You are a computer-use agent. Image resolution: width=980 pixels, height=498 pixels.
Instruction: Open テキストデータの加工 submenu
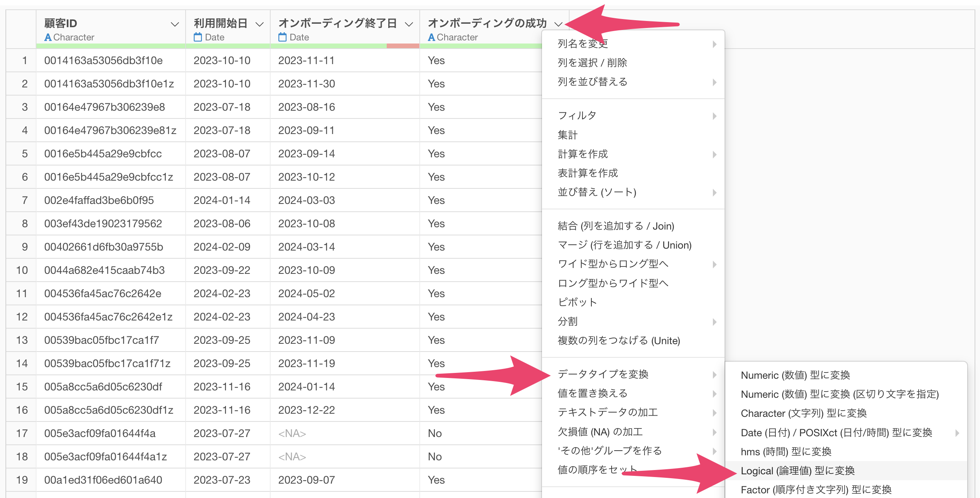(x=633, y=412)
